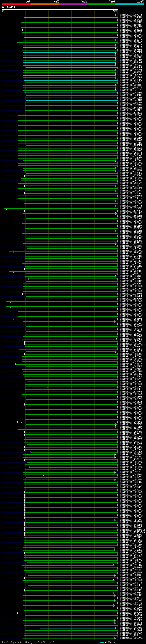
Task: Select hit label UniRef100_C6ZJY6
Action: [131, 55]
